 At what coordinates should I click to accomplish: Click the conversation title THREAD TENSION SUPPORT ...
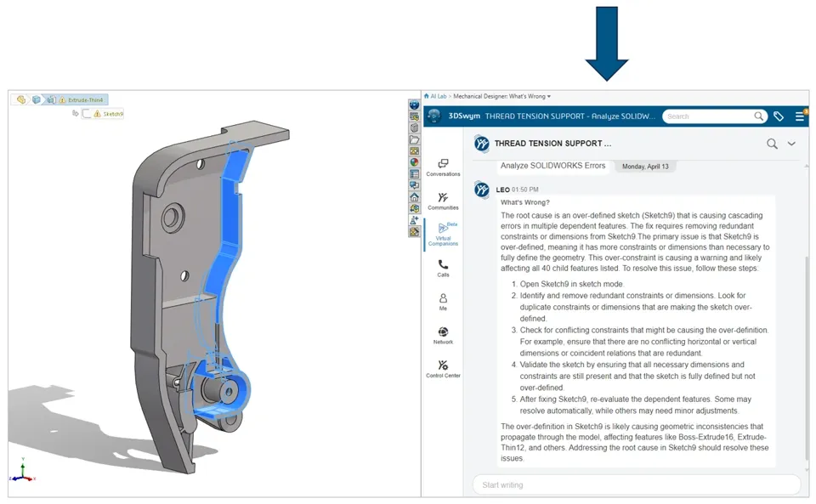[552, 144]
